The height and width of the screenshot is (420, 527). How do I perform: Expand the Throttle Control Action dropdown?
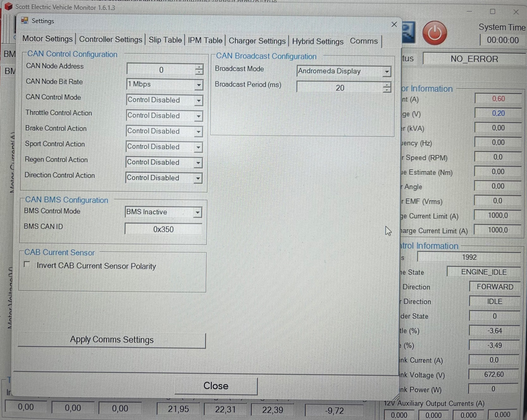coord(198,116)
